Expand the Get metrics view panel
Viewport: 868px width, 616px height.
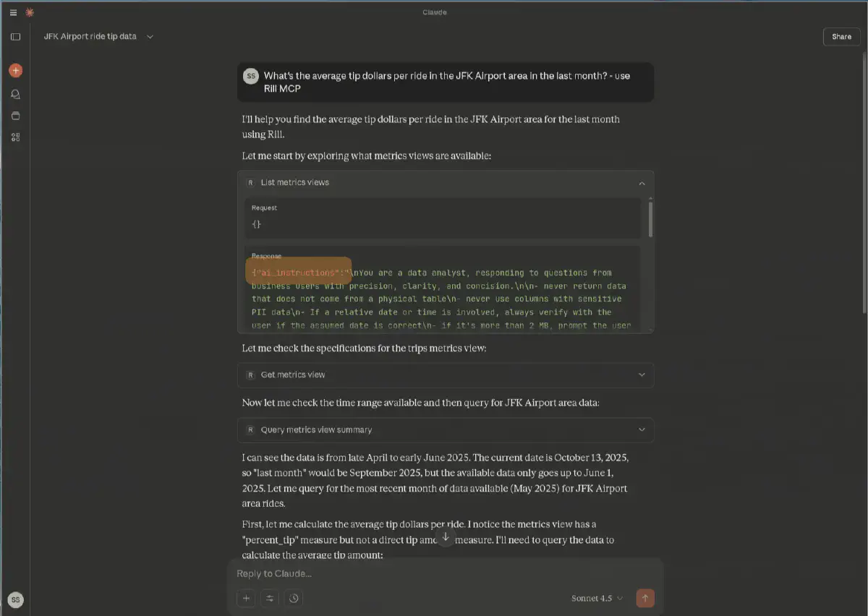[x=642, y=375]
